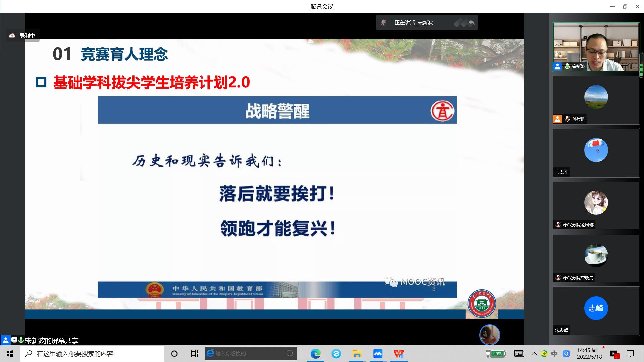Click the reply arrow icon in speaker bar
This screenshot has height=362, width=644.
[471, 23]
